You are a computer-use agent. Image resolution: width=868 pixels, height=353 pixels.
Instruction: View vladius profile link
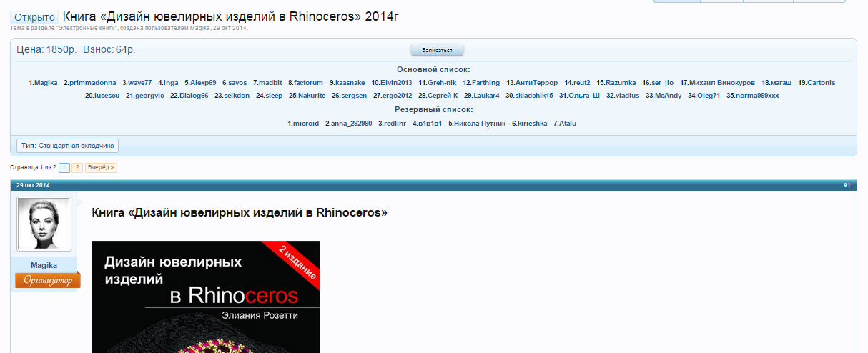(x=627, y=96)
